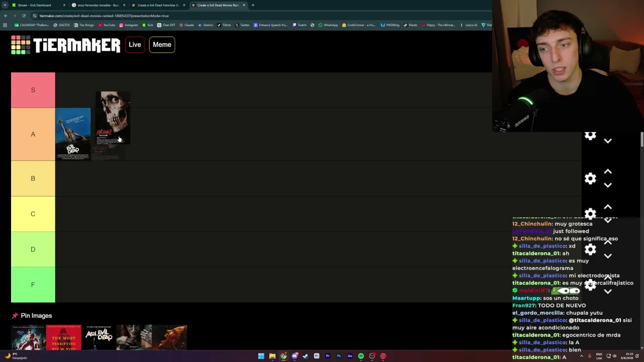
Task: Open the PNGWing bookmark
Action: pos(390,25)
